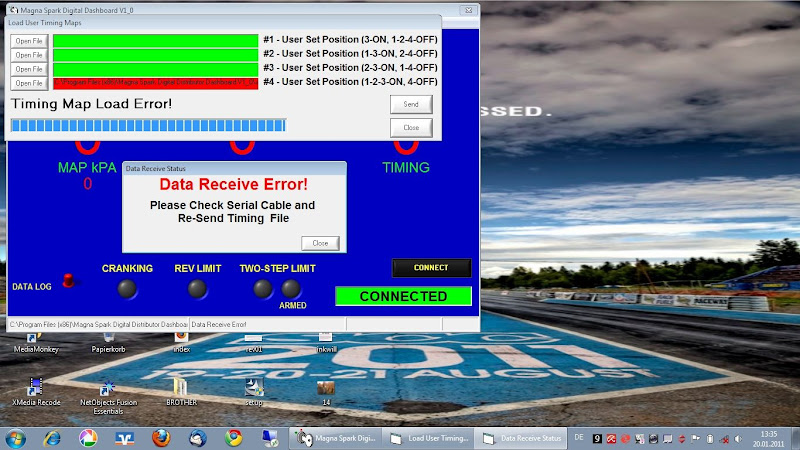The width and height of the screenshot is (800, 450).
Task: Click the red DATA LOG indicator light
Action: click(x=69, y=281)
